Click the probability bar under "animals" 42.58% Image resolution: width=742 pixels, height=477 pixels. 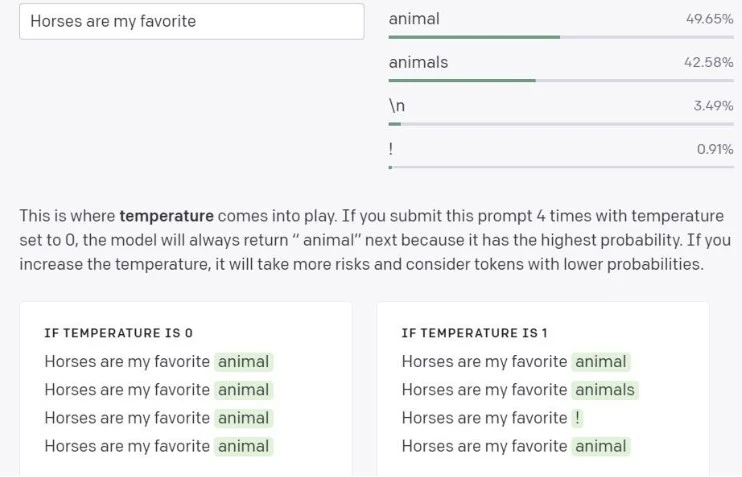pyautogui.click(x=560, y=80)
